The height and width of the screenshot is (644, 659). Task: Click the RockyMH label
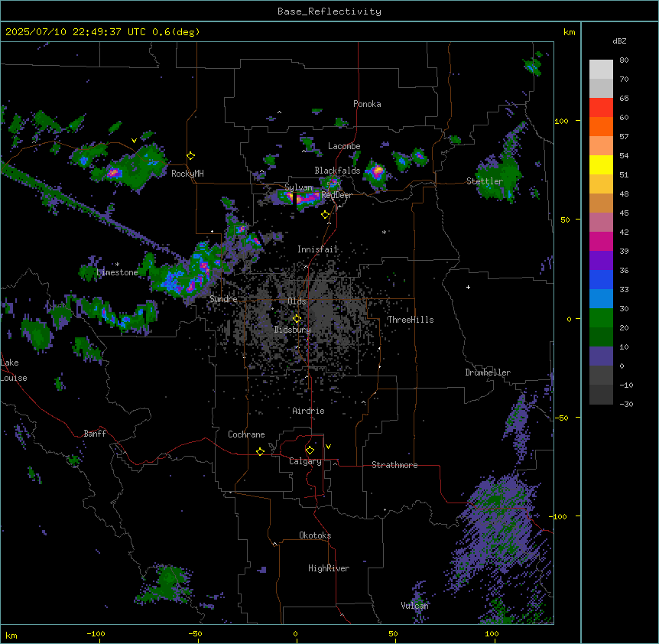click(187, 174)
